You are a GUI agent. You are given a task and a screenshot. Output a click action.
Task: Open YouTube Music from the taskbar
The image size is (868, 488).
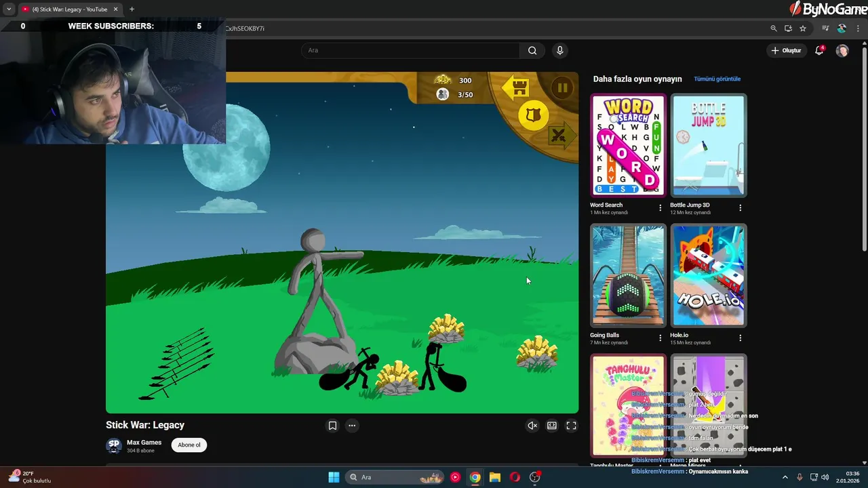pyautogui.click(x=455, y=477)
